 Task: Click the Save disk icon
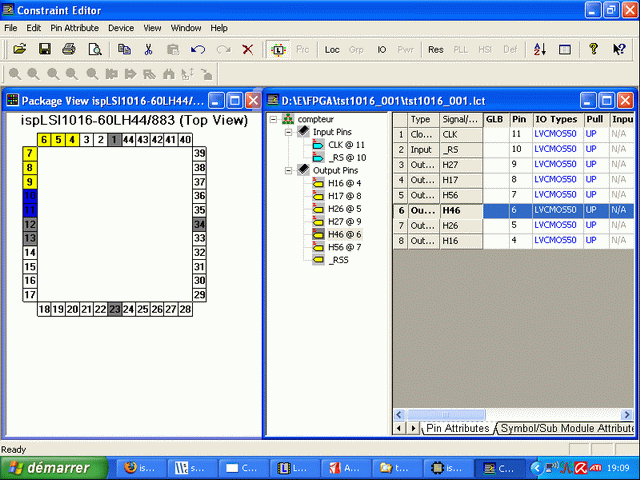[x=44, y=49]
